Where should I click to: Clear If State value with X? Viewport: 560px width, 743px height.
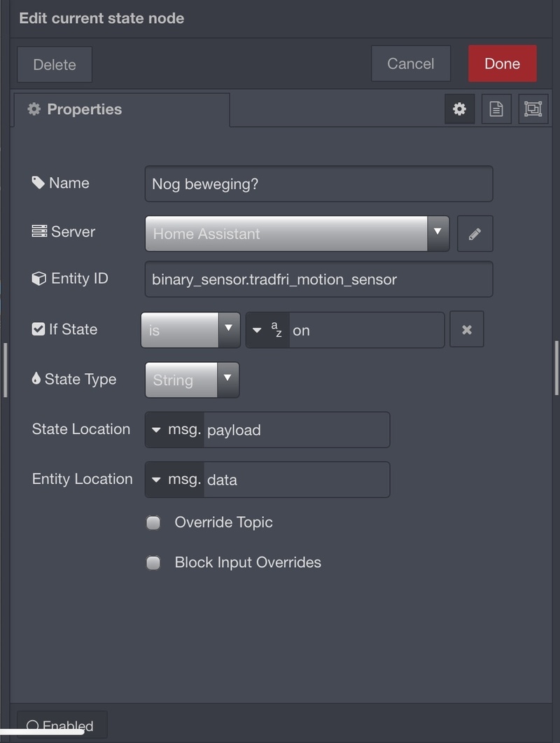pyautogui.click(x=466, y=330)
